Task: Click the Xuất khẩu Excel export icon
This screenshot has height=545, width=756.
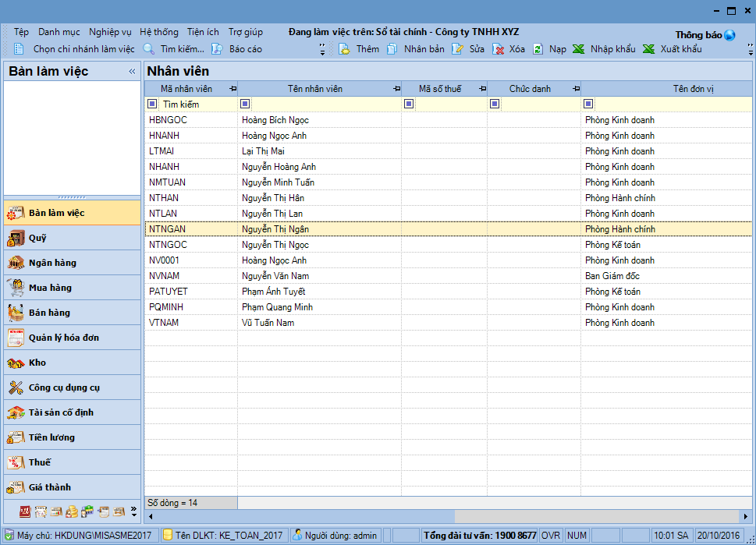Action: [x=648, y=49]
